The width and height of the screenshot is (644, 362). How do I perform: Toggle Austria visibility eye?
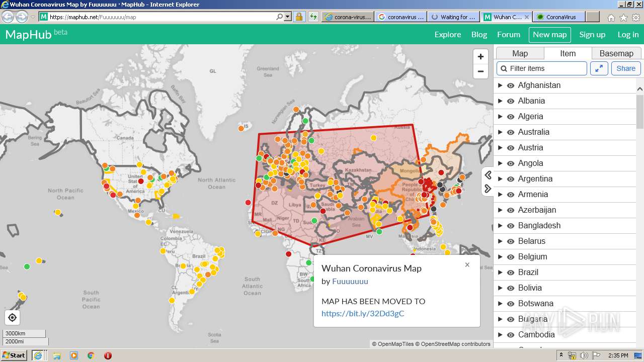pyautogui.click(x=511, y=148)
